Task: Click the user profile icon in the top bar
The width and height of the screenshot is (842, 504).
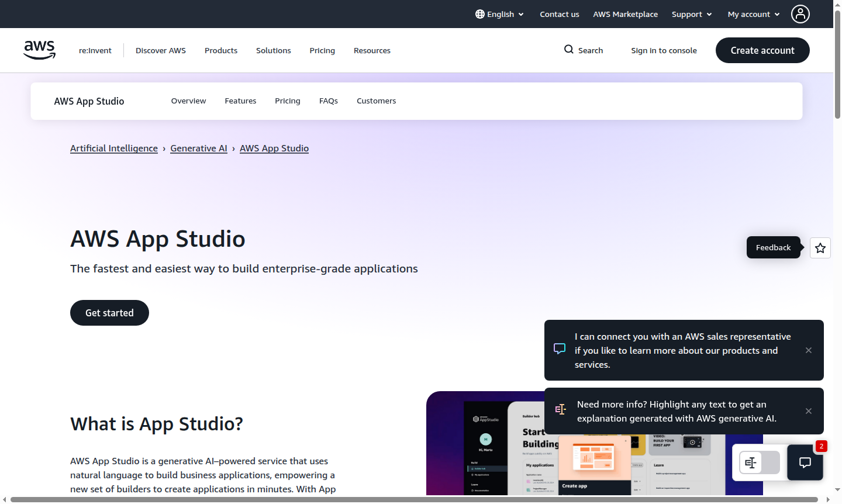Action: pos(800,14)
